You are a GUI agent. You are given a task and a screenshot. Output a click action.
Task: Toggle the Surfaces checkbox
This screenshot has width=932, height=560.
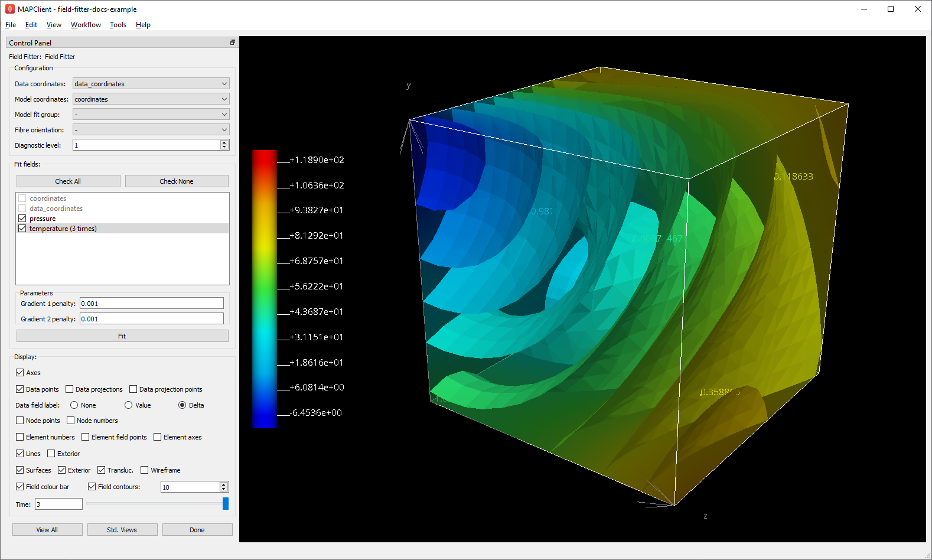(20, 470)
